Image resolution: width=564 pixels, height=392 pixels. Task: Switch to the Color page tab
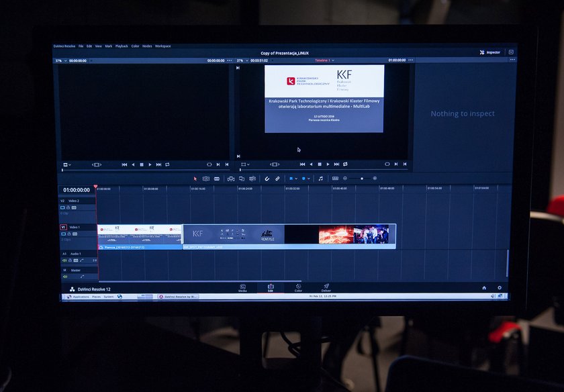click(x=298, y=288)
